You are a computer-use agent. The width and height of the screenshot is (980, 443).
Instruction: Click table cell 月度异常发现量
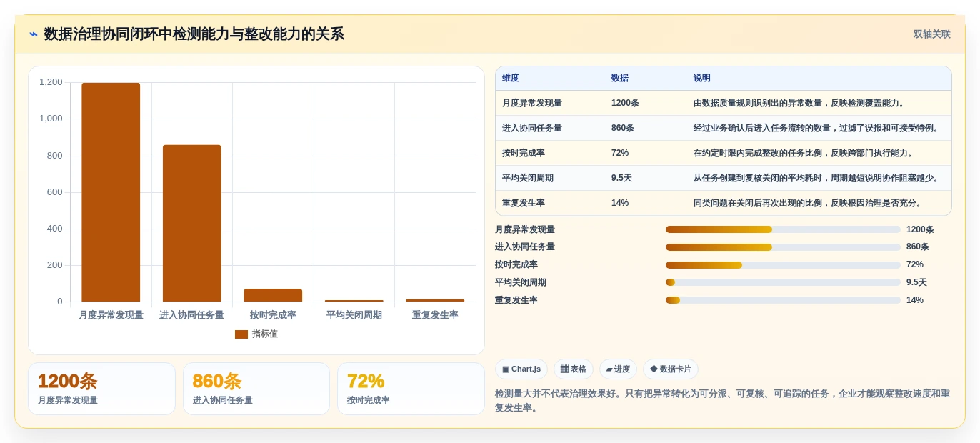click(x=532, y=103)
